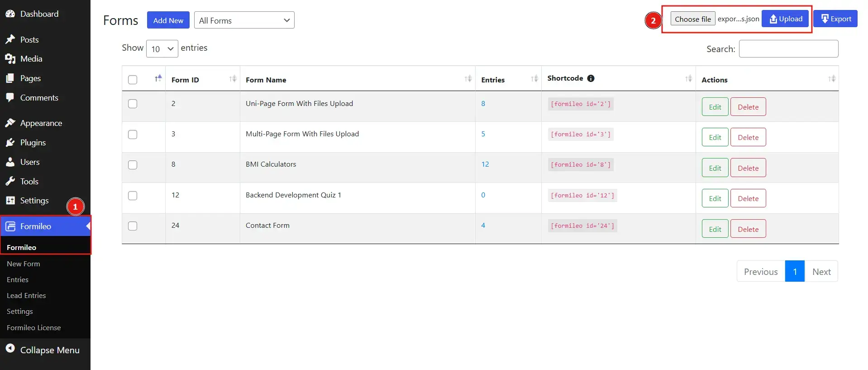Viewport: 868px width, 370px height.
Task: Open Lead Entries submenu item
Action: coord(26,296)
